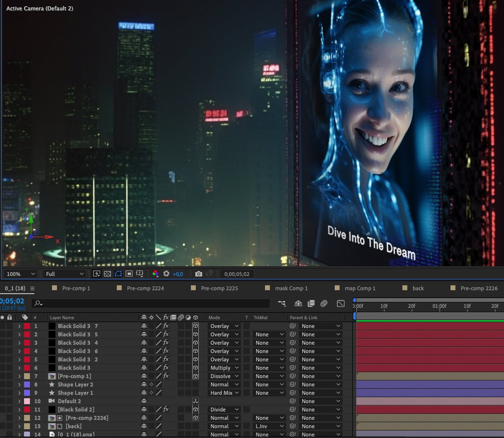This screenshot has height=438, width=504.
Task: Open the Multiply blend mode dropdown
Action: pos(224,368)
